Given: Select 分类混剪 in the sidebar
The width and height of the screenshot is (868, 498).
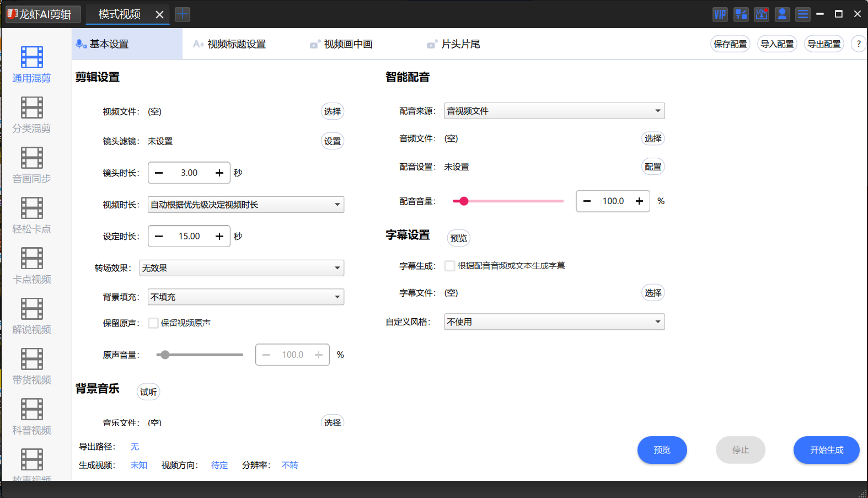Looking at the screenshot, I should click(x=31, y=115).
